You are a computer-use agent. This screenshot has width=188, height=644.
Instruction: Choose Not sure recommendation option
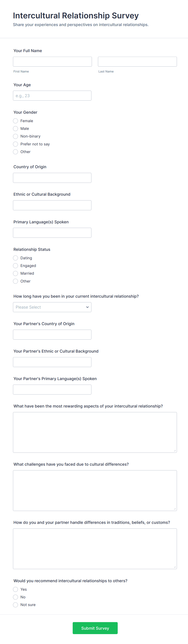[16, 605]
